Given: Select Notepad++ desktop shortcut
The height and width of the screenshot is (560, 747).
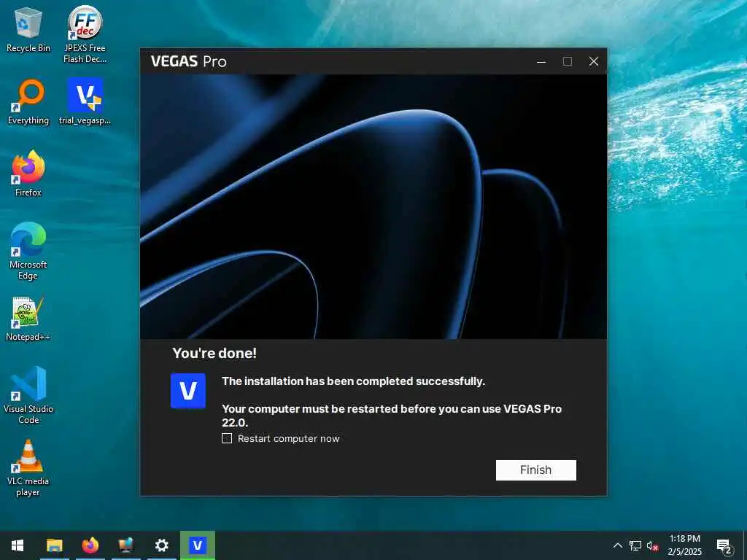Looking at the screenshot, I should (28, 319).
